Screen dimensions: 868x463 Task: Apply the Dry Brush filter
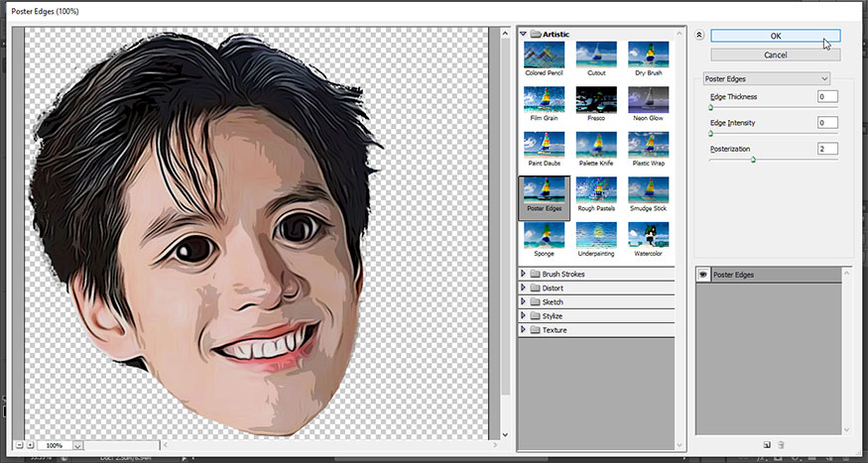click(x=648, y=56)
